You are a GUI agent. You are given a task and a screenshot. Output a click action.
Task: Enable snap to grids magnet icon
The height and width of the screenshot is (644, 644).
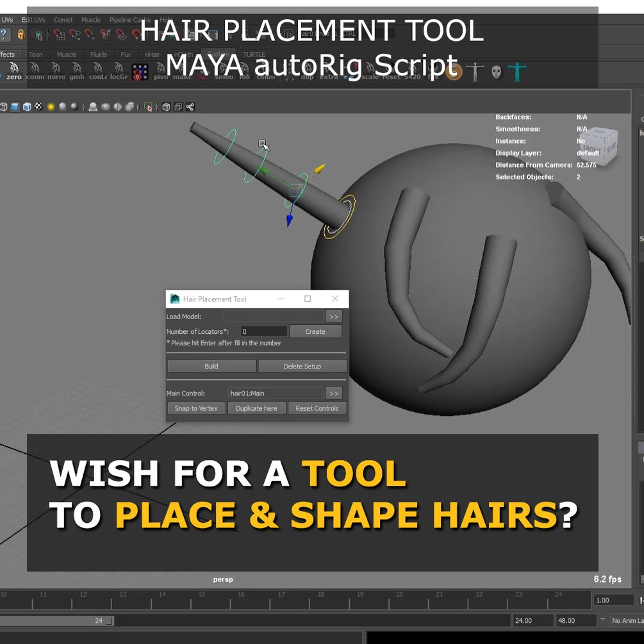pos(59,35)
